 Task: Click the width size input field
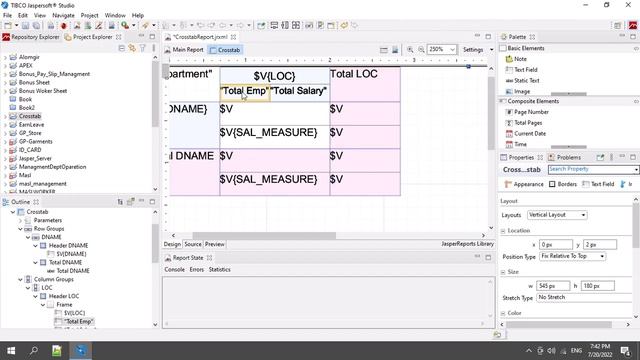click(x=553, y=286)
